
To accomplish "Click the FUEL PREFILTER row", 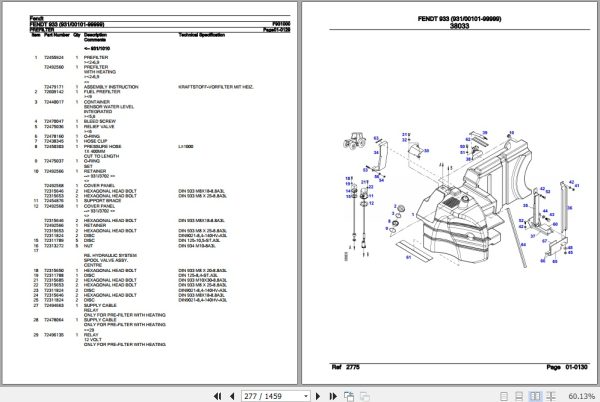I will pyautogui.click(x=78, y=92).
